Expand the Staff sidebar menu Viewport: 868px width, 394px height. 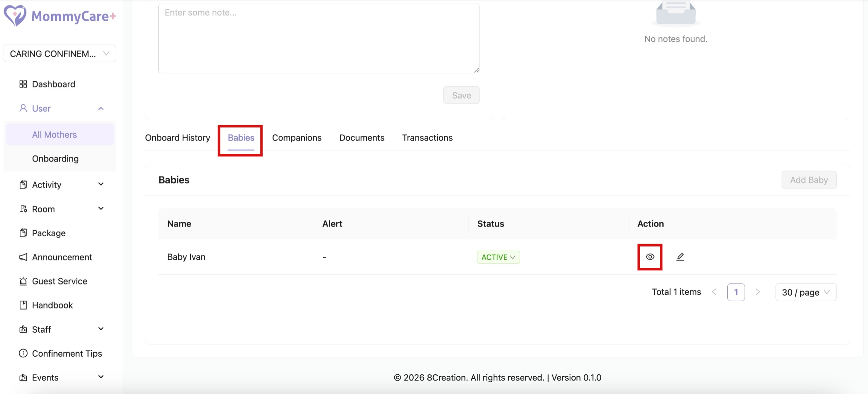(x=61, y=329)
